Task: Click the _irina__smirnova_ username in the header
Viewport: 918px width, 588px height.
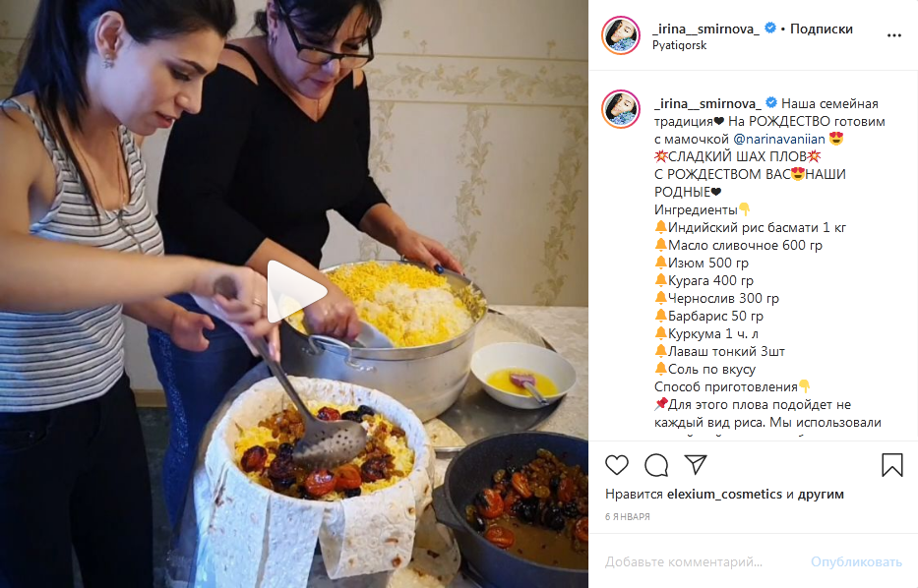Action: click(x=705, y=29)
